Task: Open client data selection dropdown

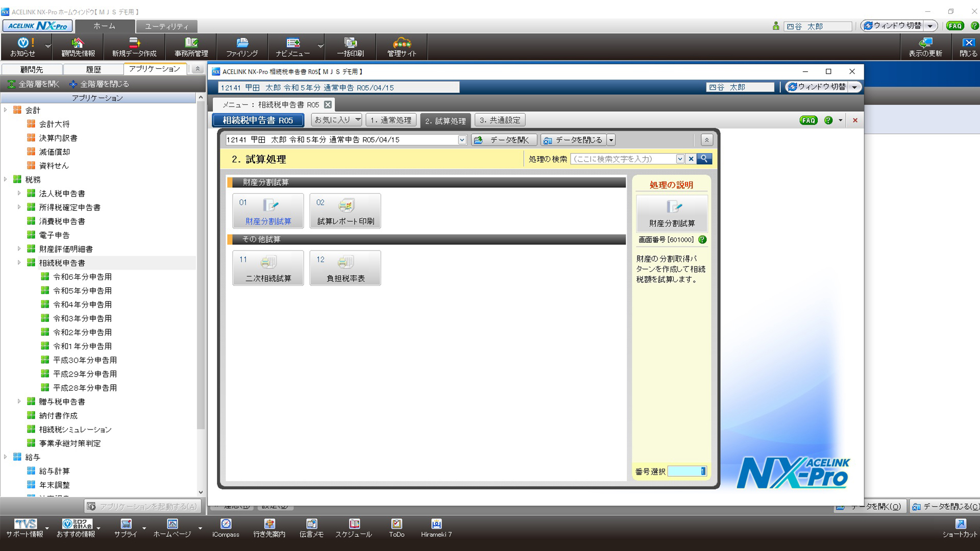Action: [462, 140]
